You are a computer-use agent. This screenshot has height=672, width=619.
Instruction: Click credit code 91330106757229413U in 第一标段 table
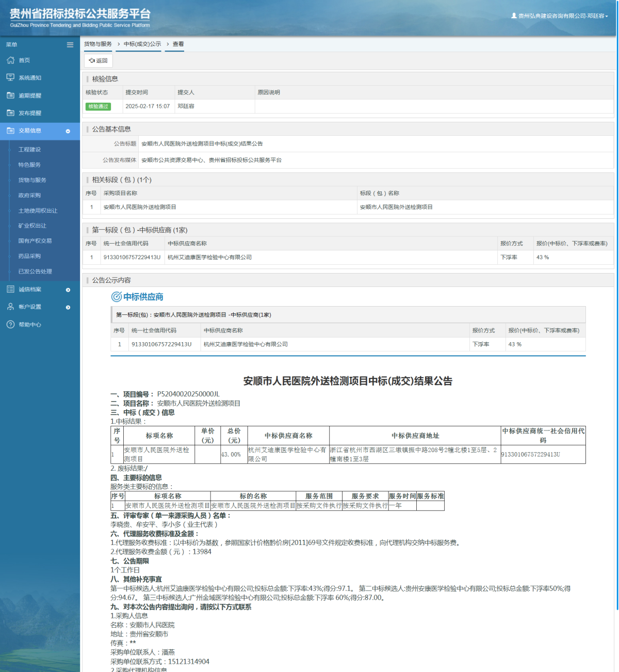132,257
